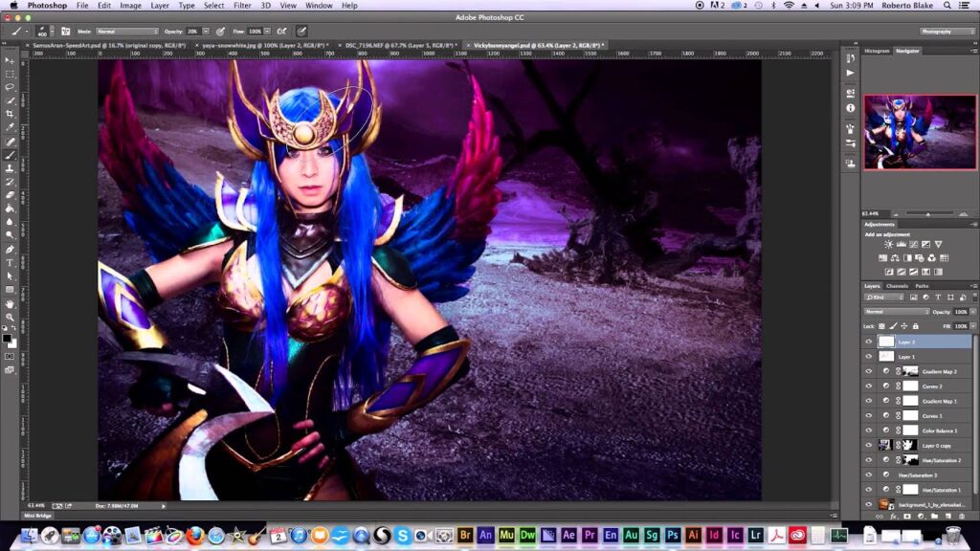The image size is (980, 551).
Task: Select the Eyedropper tool
Action: pos(10,127)
